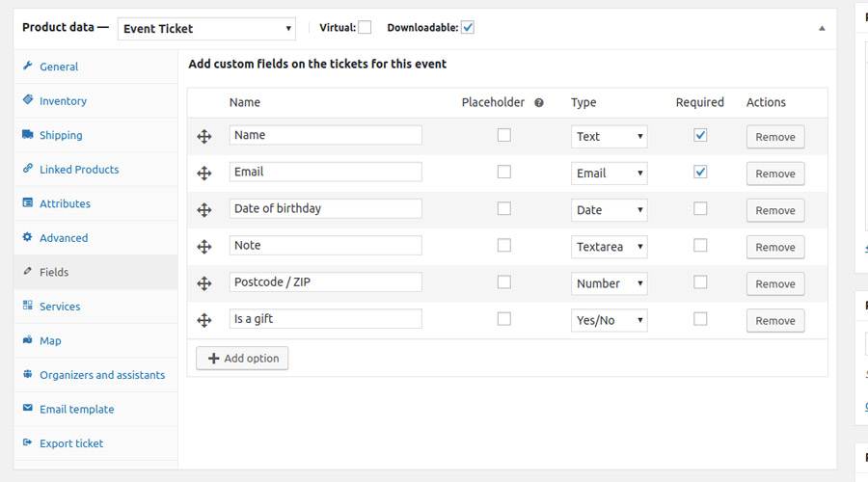The height and width of the screenshot is (482, 868).
Task: Enable Placeholder for the Note field
Action: [x=503, y=246]
